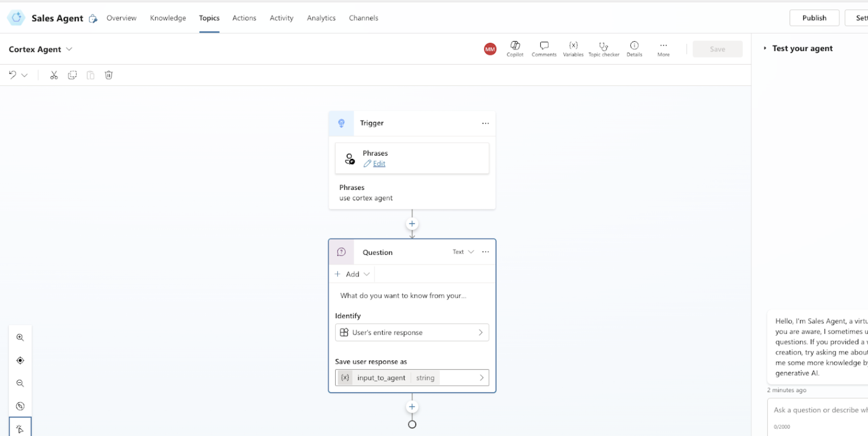Open the Text type dropdown in Question
The width and height of the screenshot is (868, 436).
pyautogui.click(x=463, y=252)
